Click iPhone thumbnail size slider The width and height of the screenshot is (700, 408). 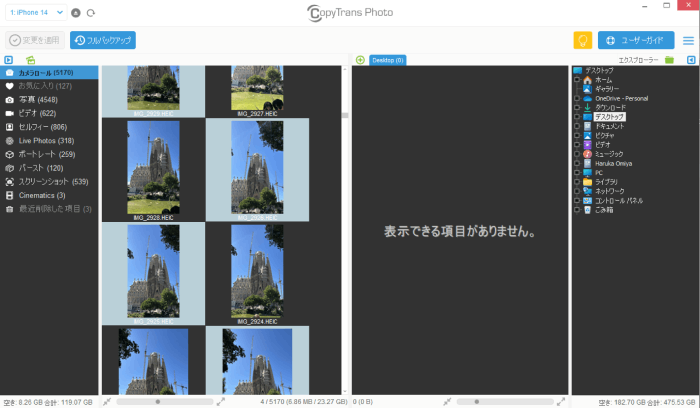pos(165,402)
